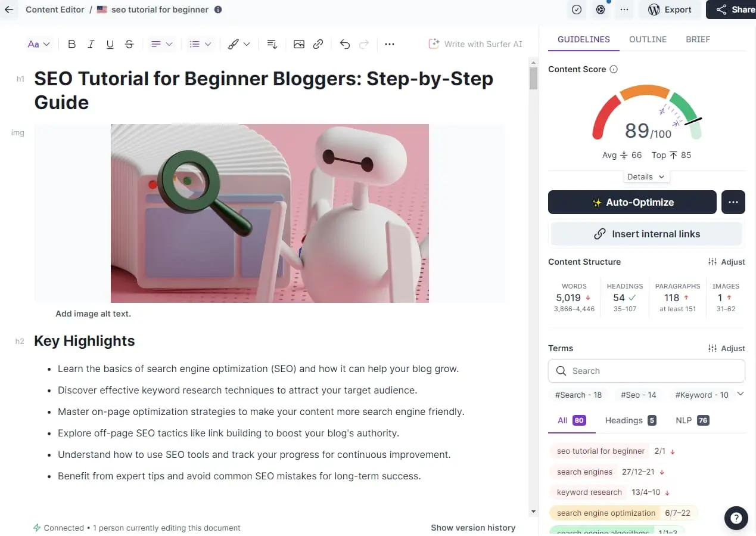
Task: Select the robot header image
Action: click(x=270, y=213)
